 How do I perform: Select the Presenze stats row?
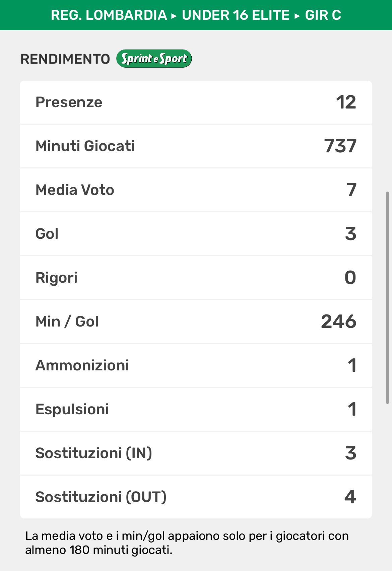click(196, 102)
